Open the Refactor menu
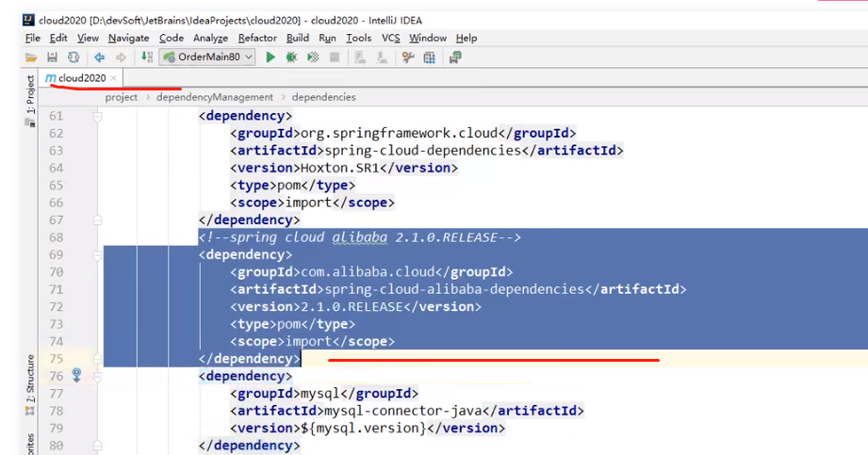The width and height of the screenshot is (868, 455). coord(257,38)
